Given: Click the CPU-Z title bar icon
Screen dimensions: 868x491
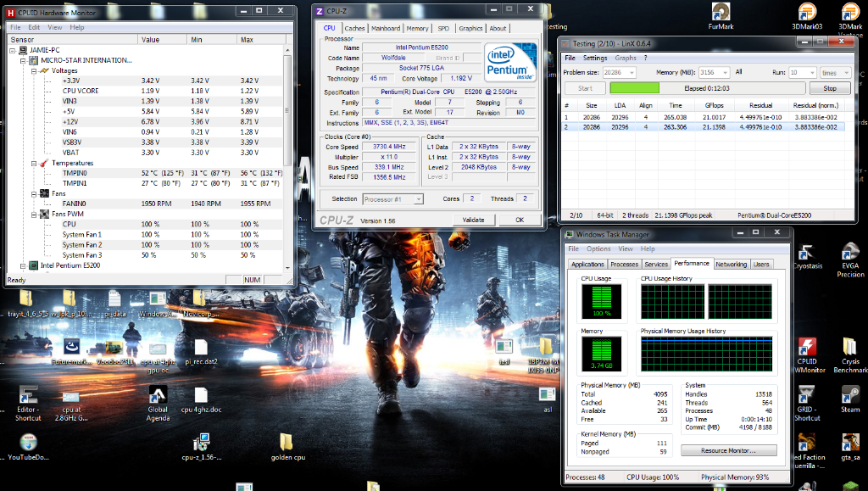Looking at the screenshot, I should point(319,10).
